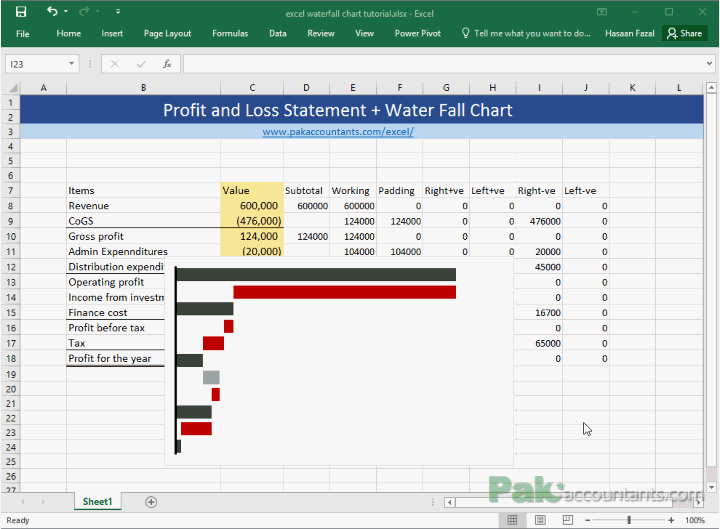The height and width of the screenshot is (529, 720).
Task: Open the View tab
Action: click(364, 34)
